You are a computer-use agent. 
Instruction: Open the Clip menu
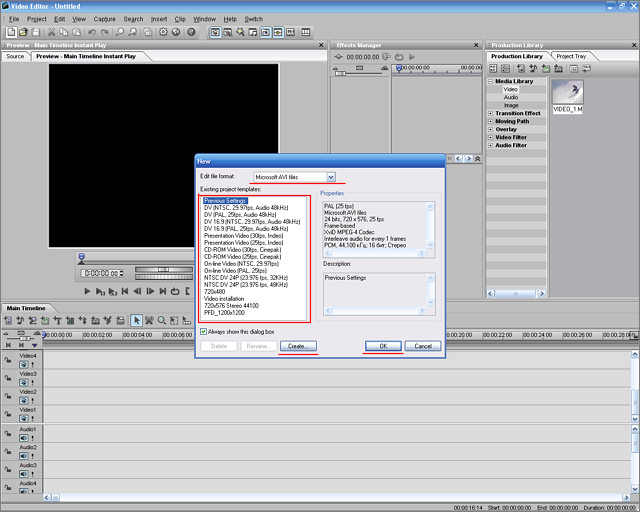coord(180,19)
